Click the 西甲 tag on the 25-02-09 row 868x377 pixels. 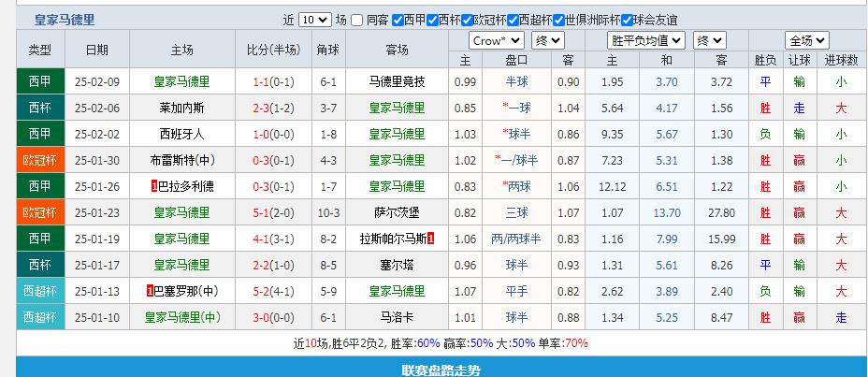click(x=40, y=82)
